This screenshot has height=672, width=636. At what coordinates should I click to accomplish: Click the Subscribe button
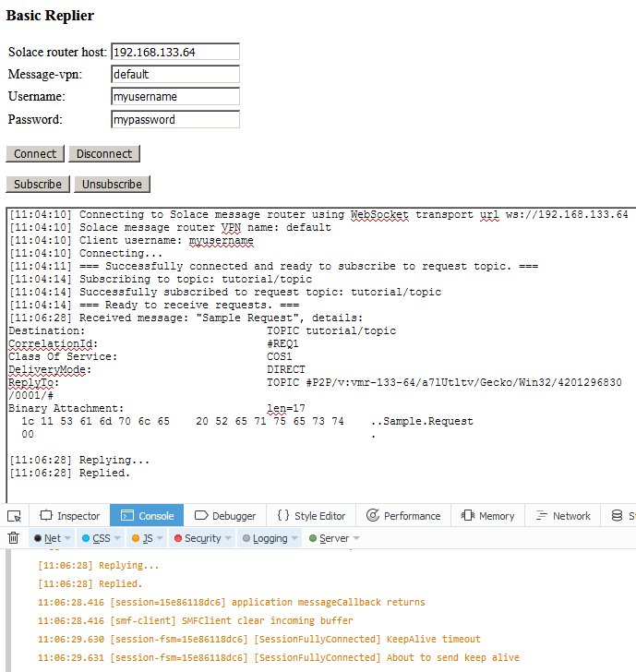click(x=38, y=185)
